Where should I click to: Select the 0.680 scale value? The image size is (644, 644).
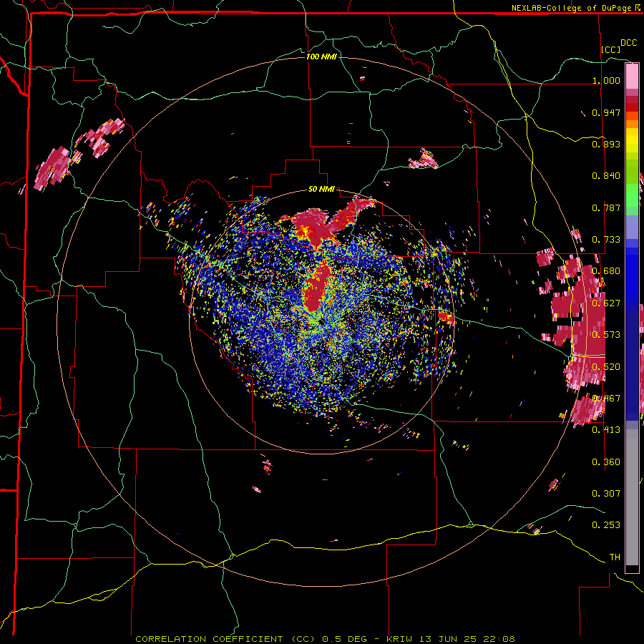[x=606, y=271]
